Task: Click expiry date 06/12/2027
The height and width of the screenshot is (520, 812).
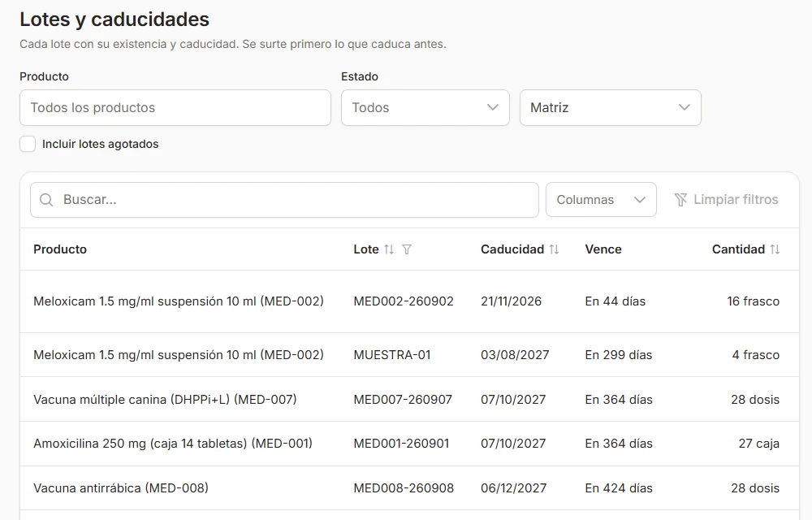Action: point(514,487)
